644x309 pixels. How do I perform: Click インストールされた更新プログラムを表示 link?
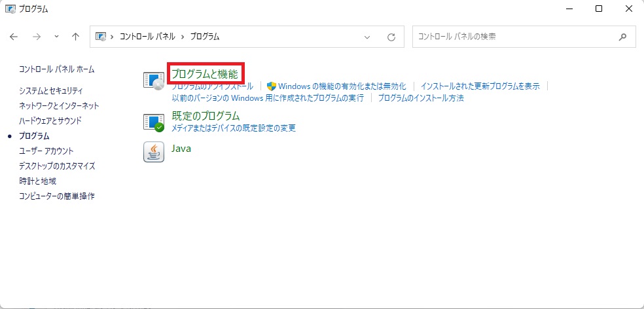pos(480,86)
